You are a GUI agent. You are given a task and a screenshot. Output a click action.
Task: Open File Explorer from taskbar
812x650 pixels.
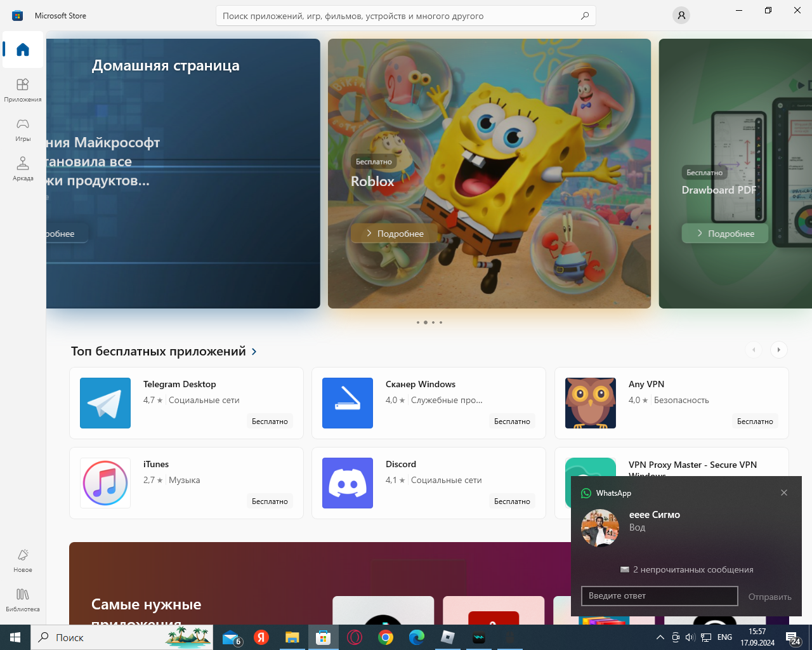pos(292,637)
